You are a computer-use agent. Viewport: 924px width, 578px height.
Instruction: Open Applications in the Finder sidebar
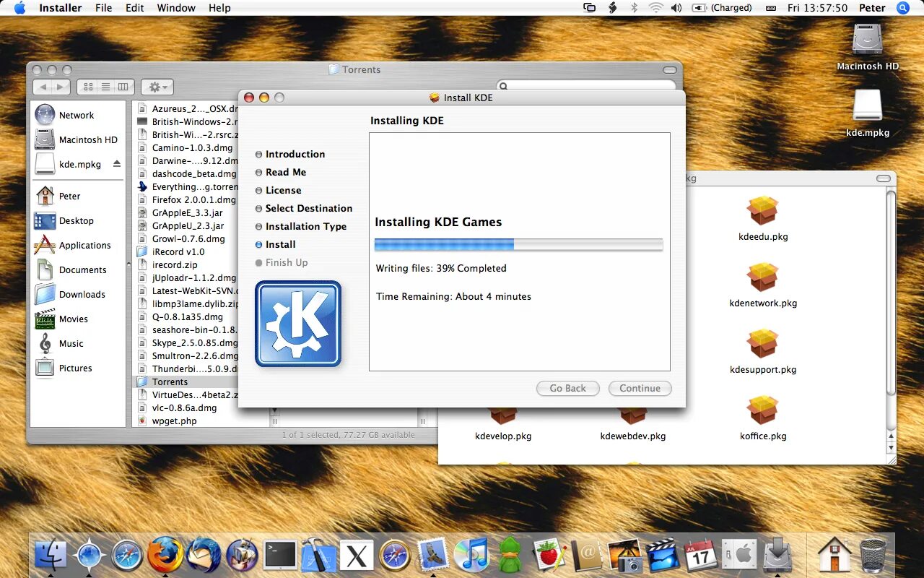pyautogui.click(x=72, y=245)
